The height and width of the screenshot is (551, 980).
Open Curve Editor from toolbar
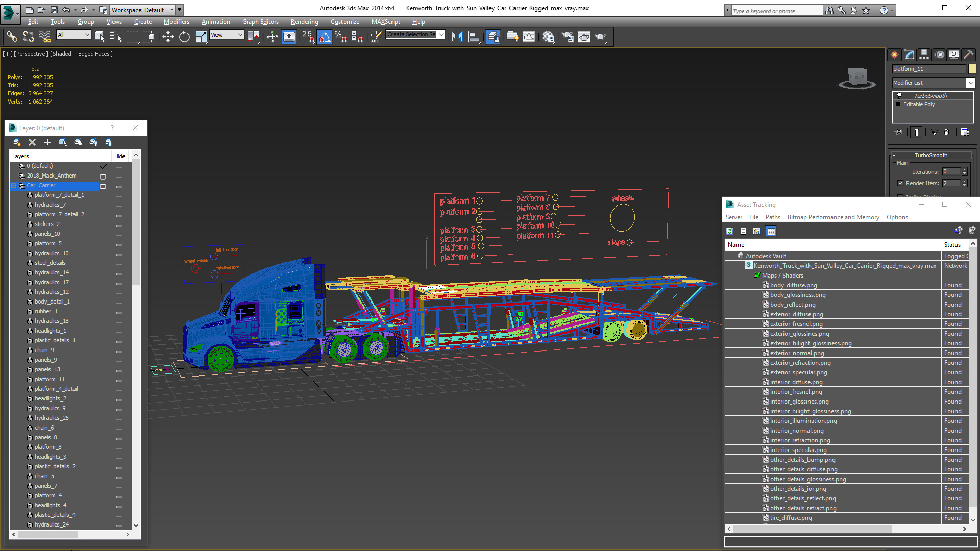[529, 36]
